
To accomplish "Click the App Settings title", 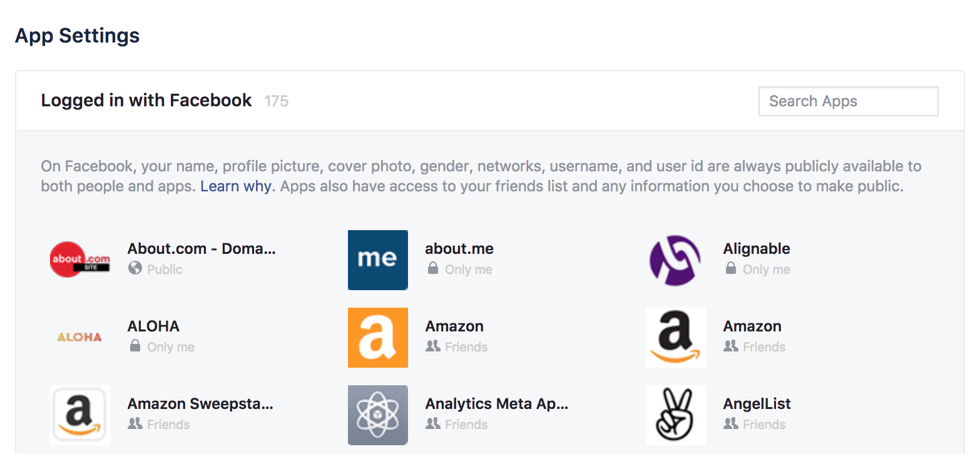I will point(77,36).
